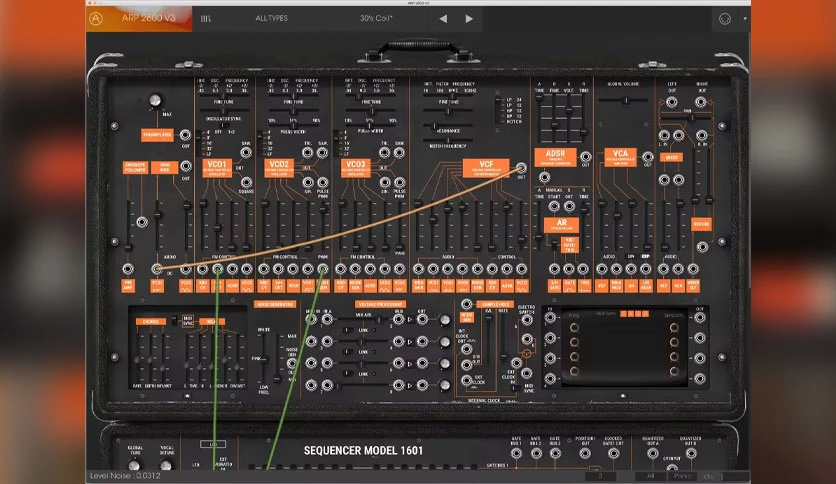836x484 pixels.
Task: Click the first voltage processor output knob
Action: click(x=444, y=320)
